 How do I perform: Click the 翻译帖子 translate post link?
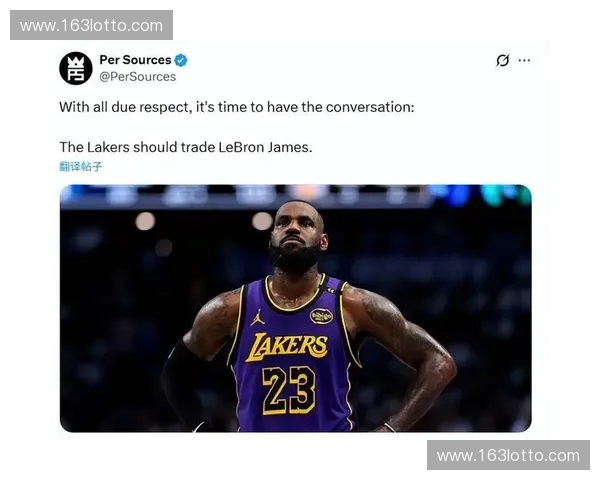81,167
